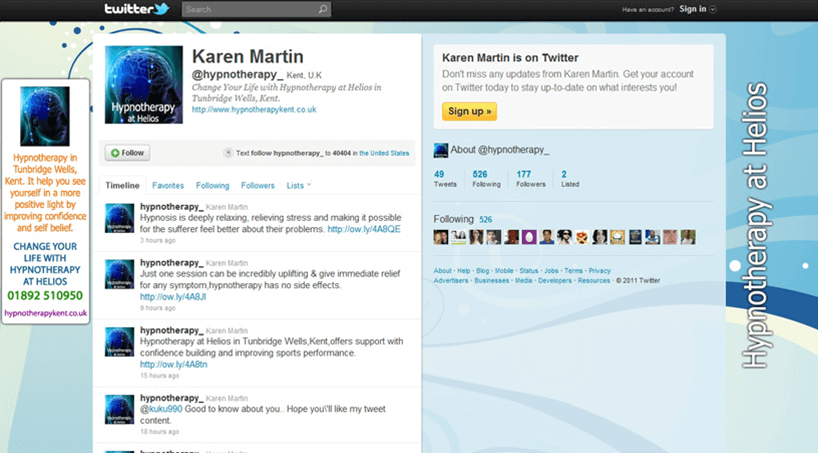Open the ow.ly/4A8JI tweet link
818x453 pixels.
point(173,296)
